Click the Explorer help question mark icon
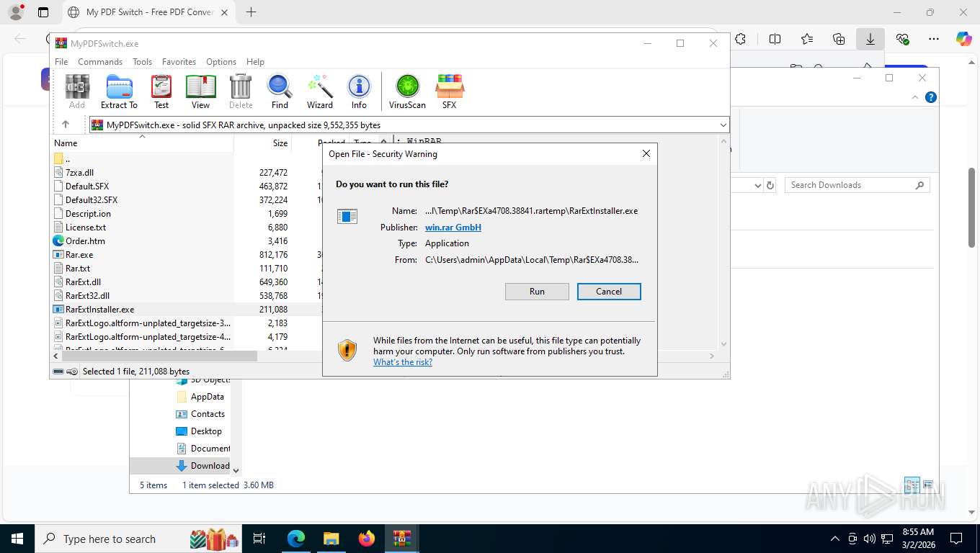Screen dimensions: 980x553 [931, 97]
